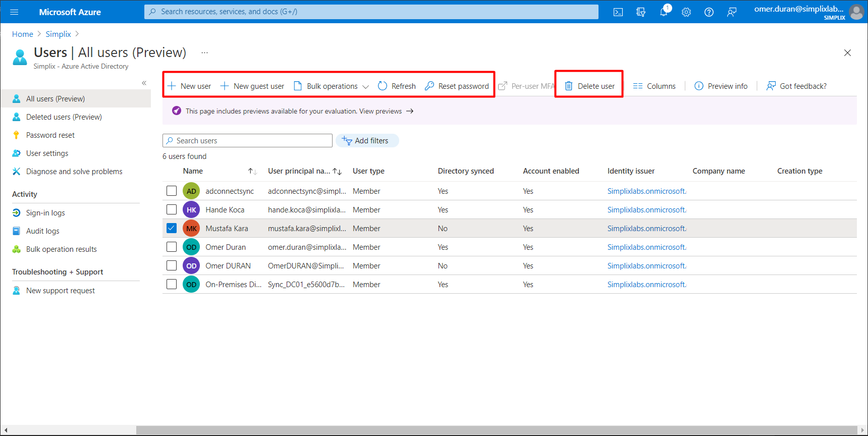Open Sign-in logs
The width and height of the screenshot is (868, 436).
(45, 213)
